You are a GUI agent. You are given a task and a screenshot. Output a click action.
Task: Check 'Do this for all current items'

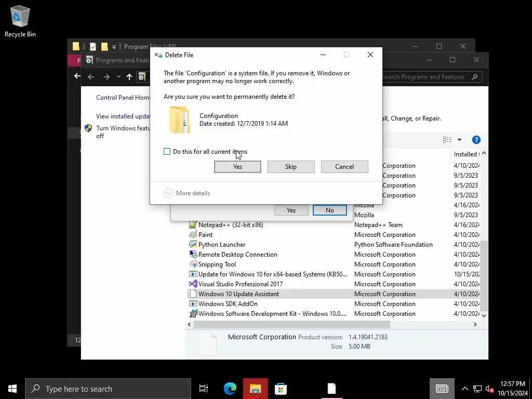(x=167, y=152)
